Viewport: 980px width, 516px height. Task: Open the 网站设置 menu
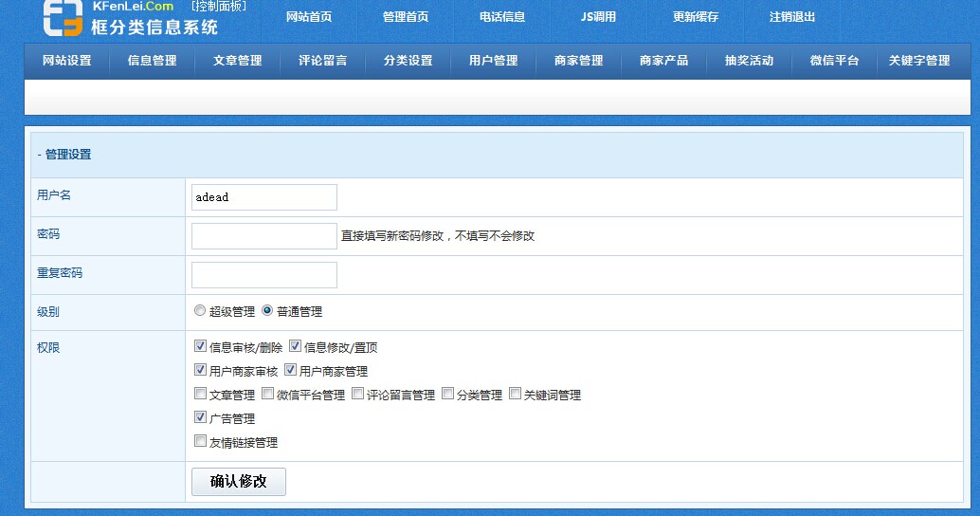pos(67,61)
